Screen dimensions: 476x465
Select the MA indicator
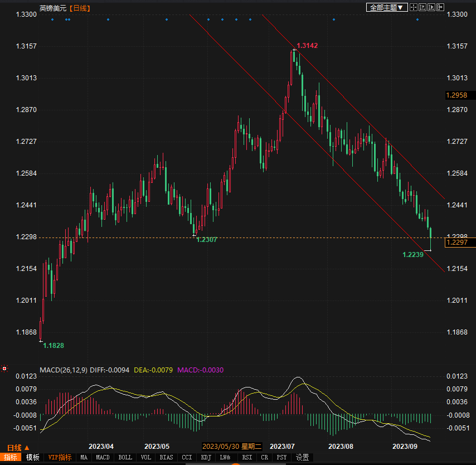click(x=84, y=457)
